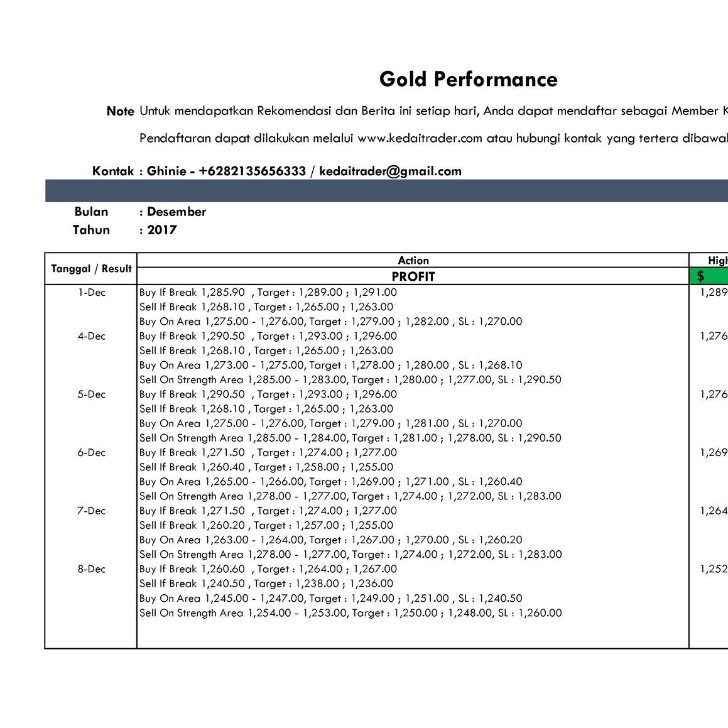Select the 8-Dec date cell
The image size is (728, 728).
(x=92, y=569)
